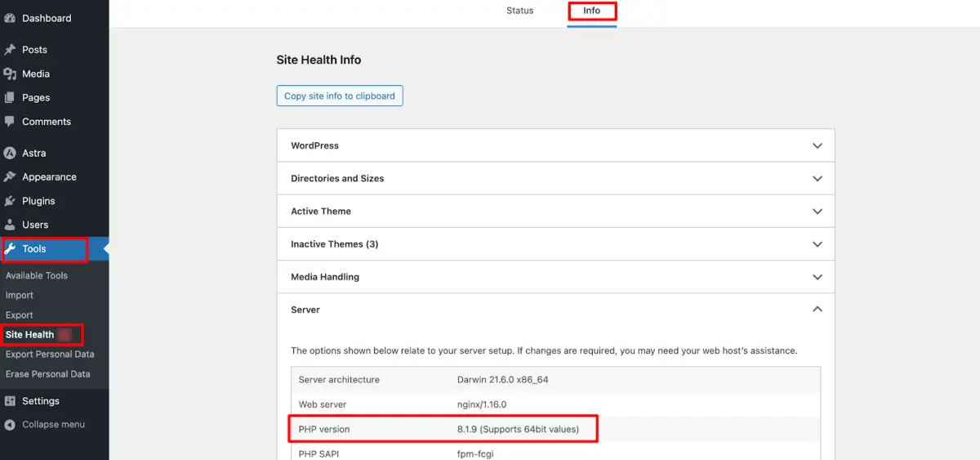The width and height of the screenshot is (980, 460).
Task: Expand Inactive Themes (3) chevron
Action: pyautogui.click(x=817, y=244)
